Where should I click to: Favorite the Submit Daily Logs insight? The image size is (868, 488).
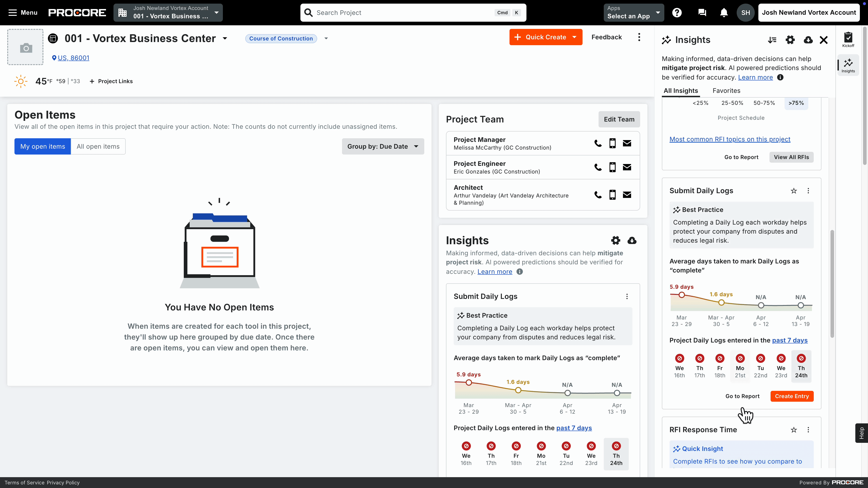tap(794, 191)
